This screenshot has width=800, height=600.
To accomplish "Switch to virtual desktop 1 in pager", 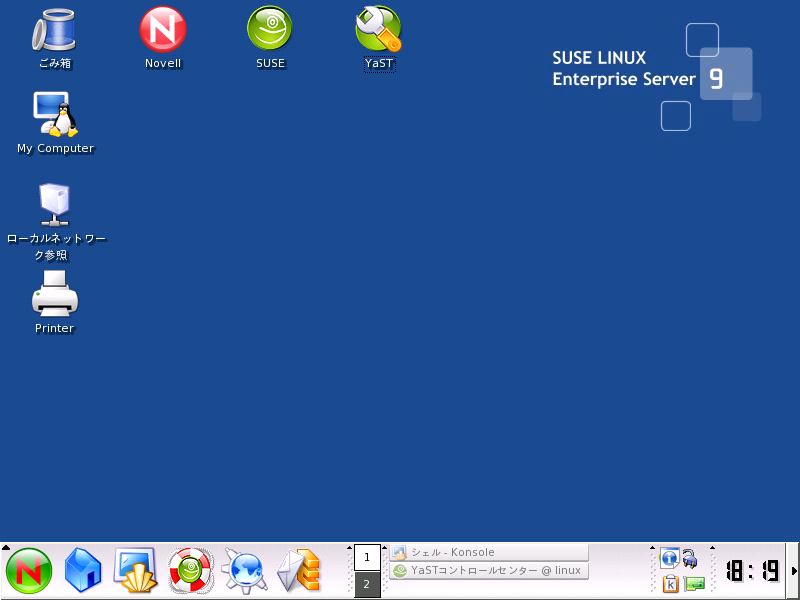I will point(367,557).
